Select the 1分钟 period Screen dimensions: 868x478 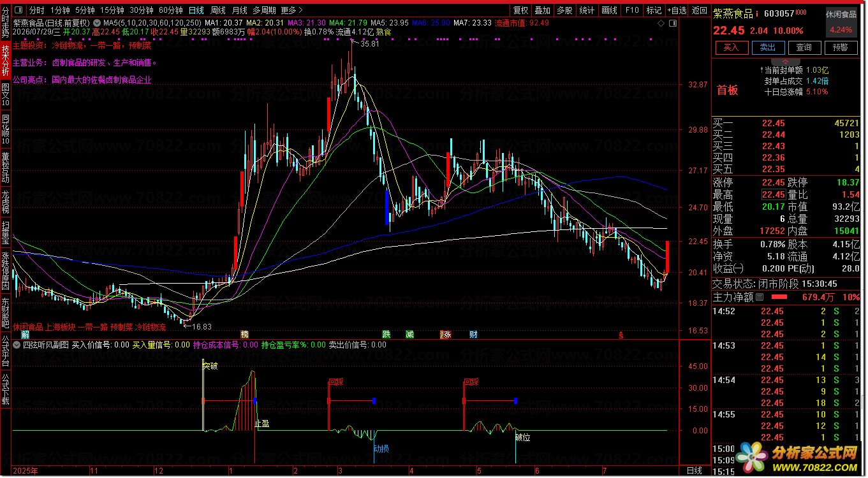click(60, 10)
